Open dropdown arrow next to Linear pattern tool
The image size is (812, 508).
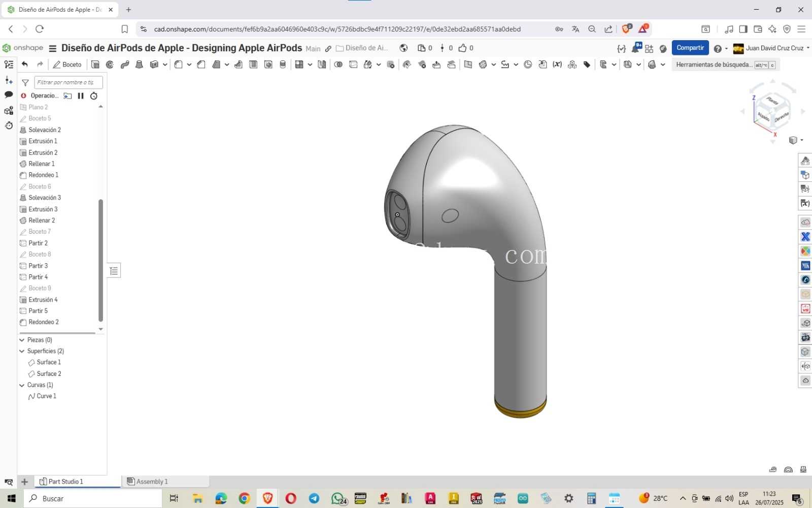pos(310,65)
